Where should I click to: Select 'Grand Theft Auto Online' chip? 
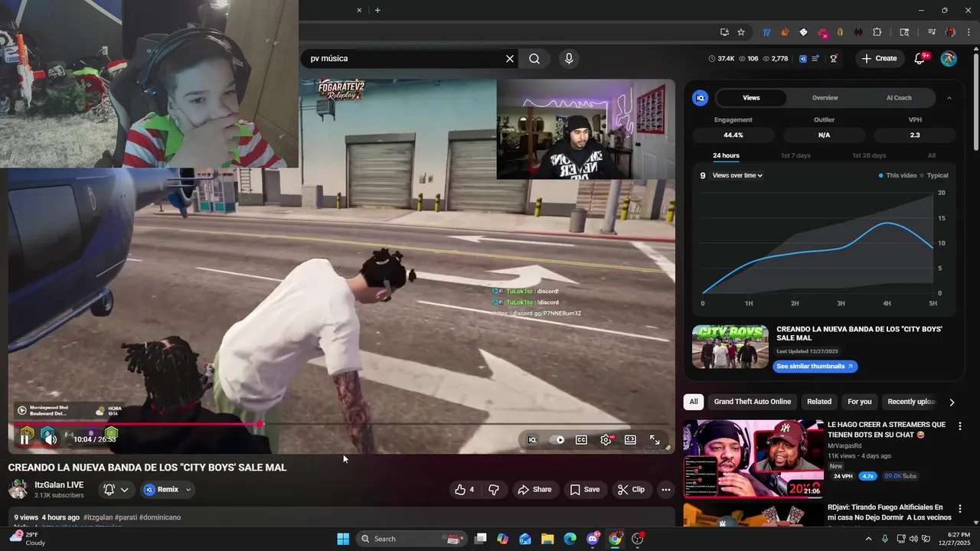[x=753, y=402]
